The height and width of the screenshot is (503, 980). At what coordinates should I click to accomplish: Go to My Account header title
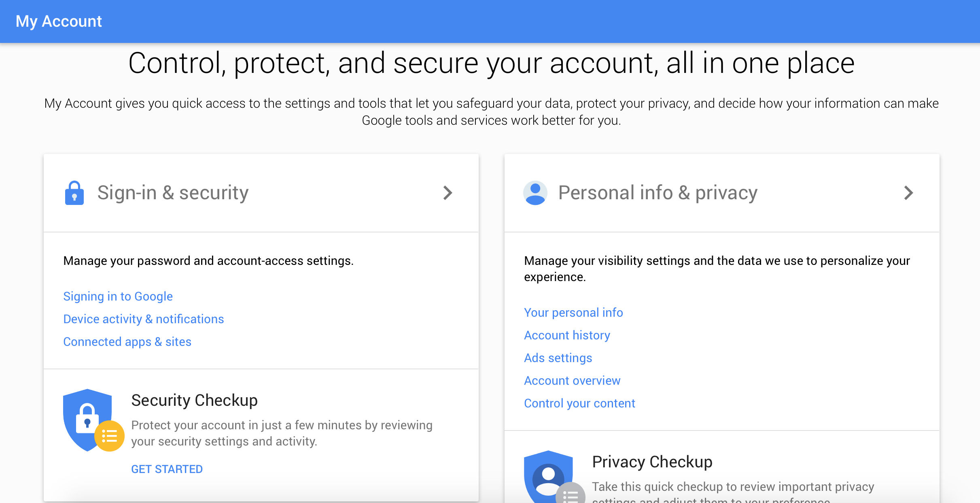[59, 21]
